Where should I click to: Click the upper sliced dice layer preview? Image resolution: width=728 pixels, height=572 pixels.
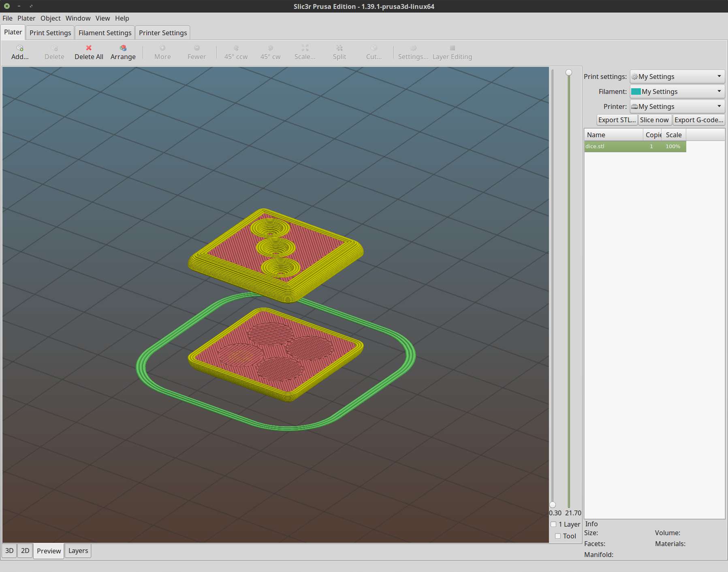275,255
